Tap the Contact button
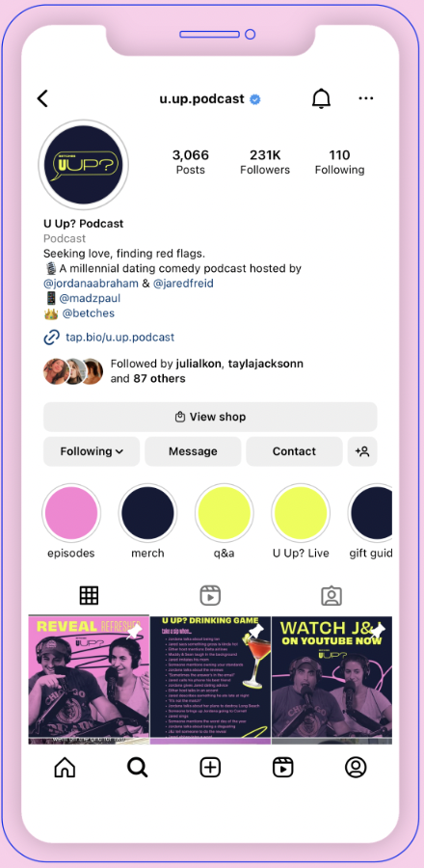 pos(294,451)
